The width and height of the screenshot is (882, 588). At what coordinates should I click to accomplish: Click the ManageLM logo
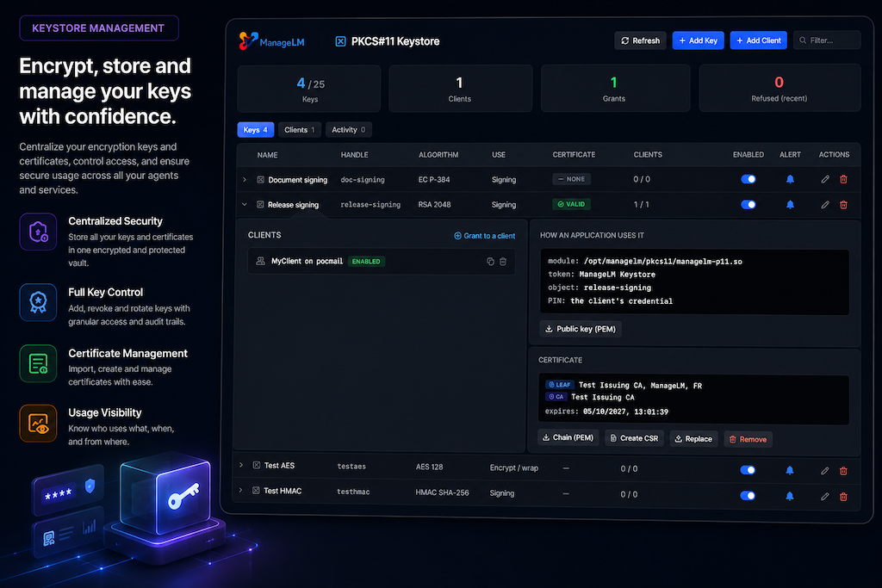tap(271, 41)
